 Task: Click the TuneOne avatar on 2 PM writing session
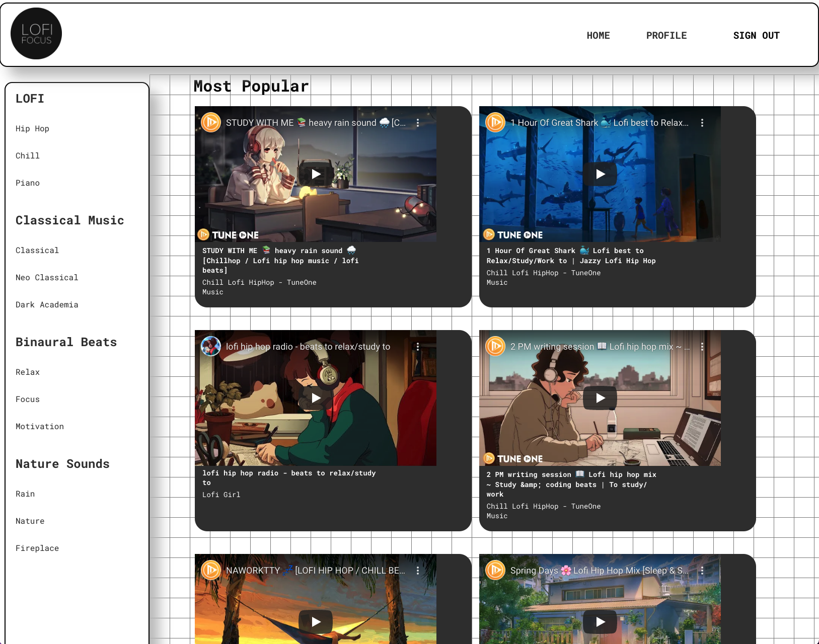495,346
